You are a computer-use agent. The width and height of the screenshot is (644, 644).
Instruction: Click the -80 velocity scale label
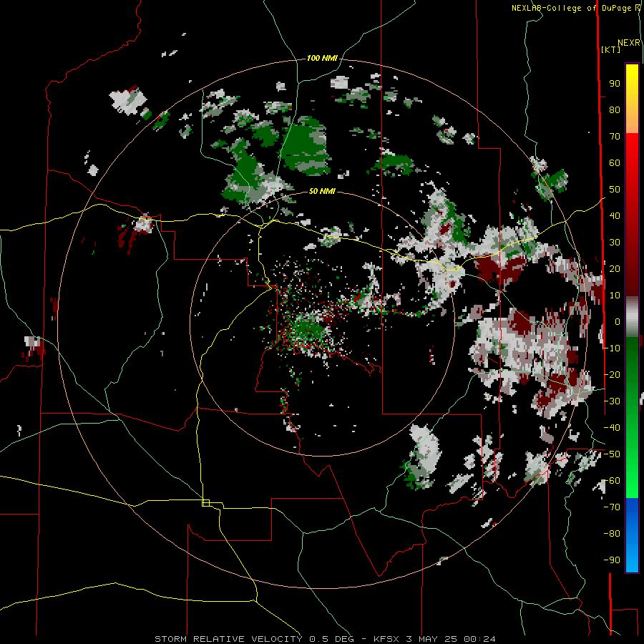612,534
